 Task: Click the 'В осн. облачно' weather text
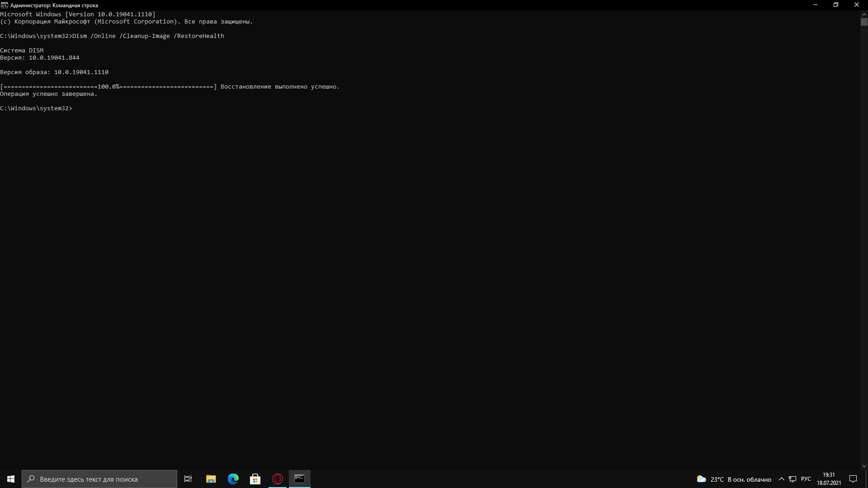749,479
